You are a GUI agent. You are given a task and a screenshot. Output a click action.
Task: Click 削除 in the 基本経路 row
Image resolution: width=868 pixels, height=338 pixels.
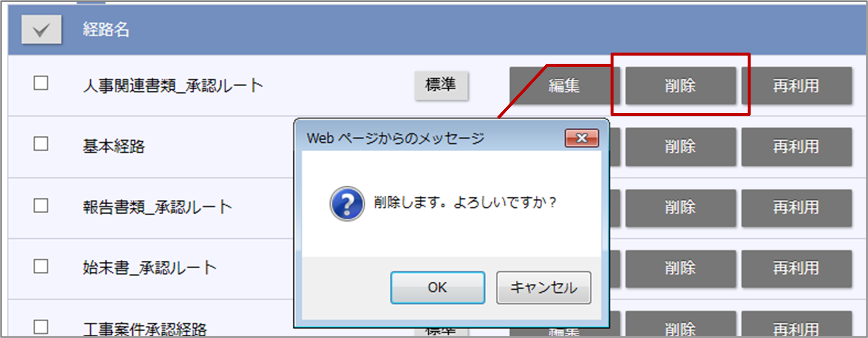click(x=681, y=147)
